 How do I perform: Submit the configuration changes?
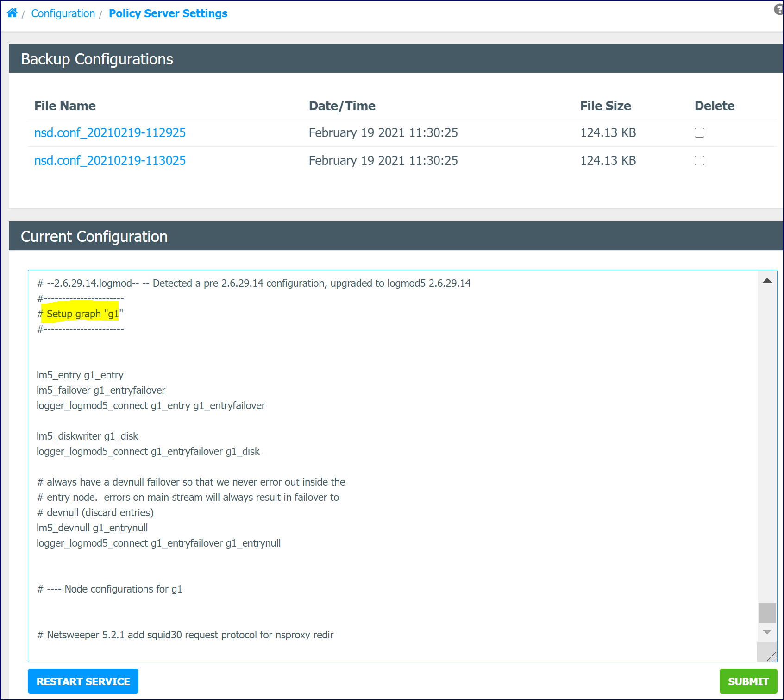tap(748, 681)
